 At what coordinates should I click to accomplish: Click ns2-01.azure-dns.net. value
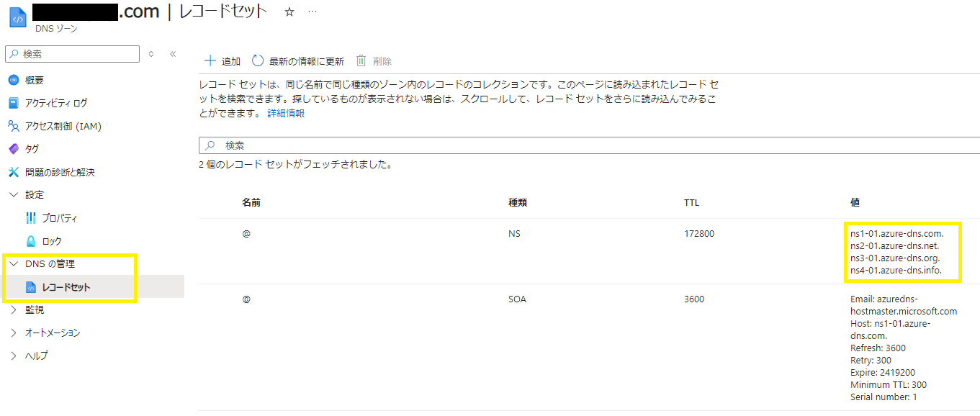895,246
